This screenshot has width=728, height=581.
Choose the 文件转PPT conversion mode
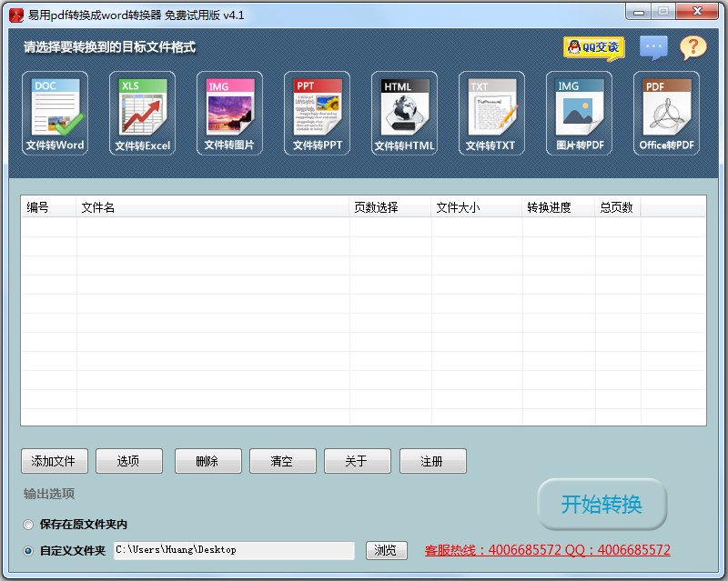pos(317,113)
